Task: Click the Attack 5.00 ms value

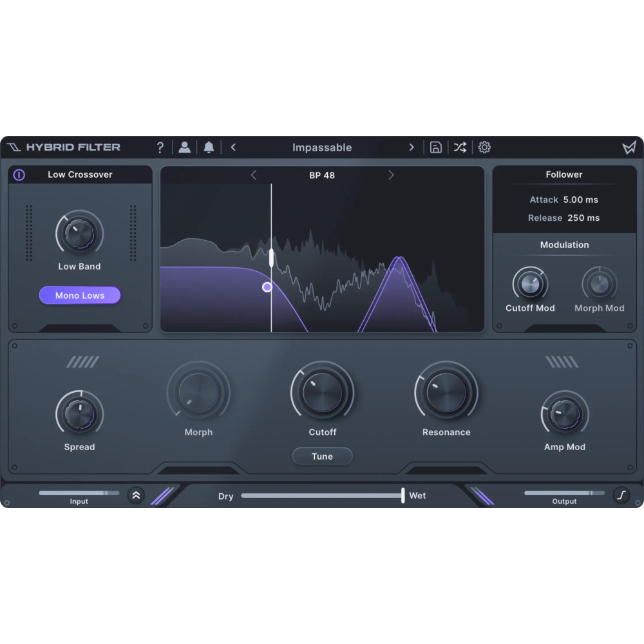Action: point(580,200)
